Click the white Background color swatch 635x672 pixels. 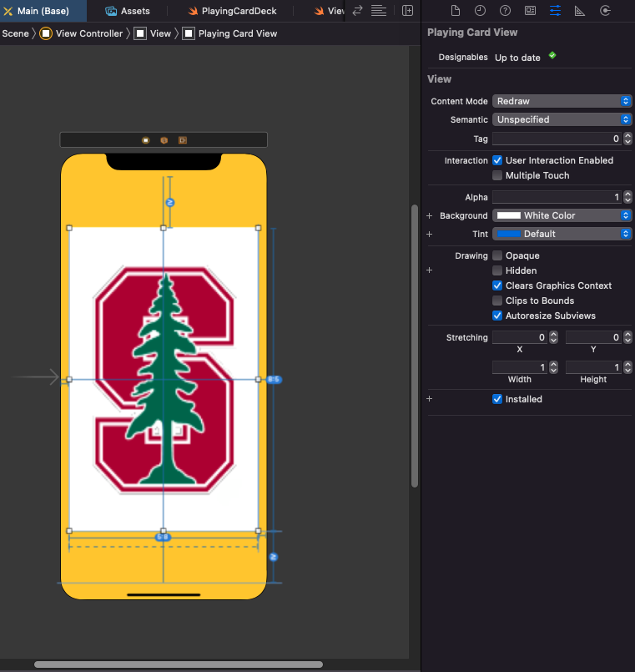509,215
